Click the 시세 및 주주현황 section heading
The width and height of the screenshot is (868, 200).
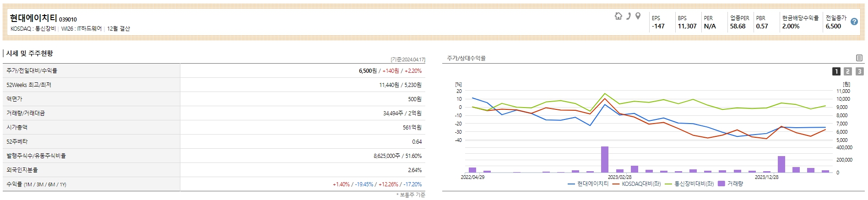(29, 53)
